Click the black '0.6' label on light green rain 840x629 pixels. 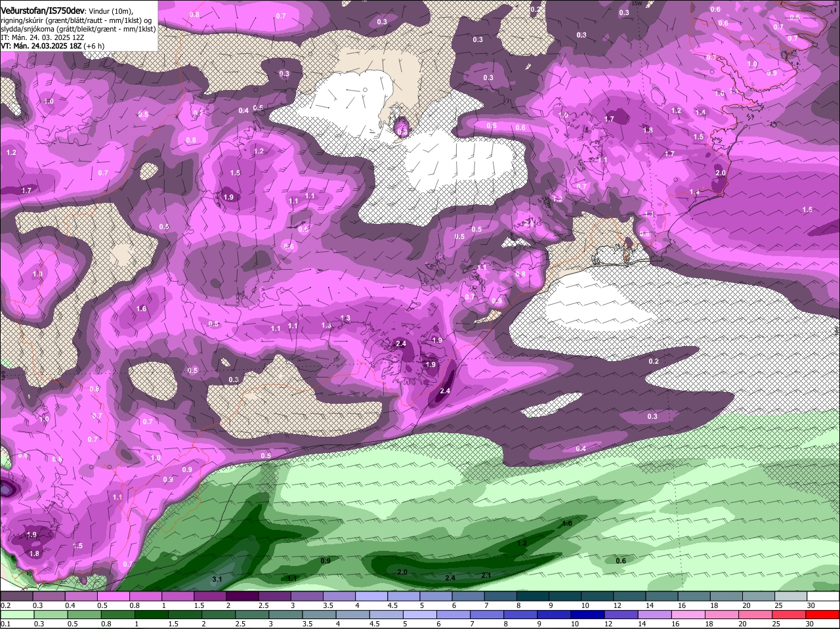click(x=621, y=561)
